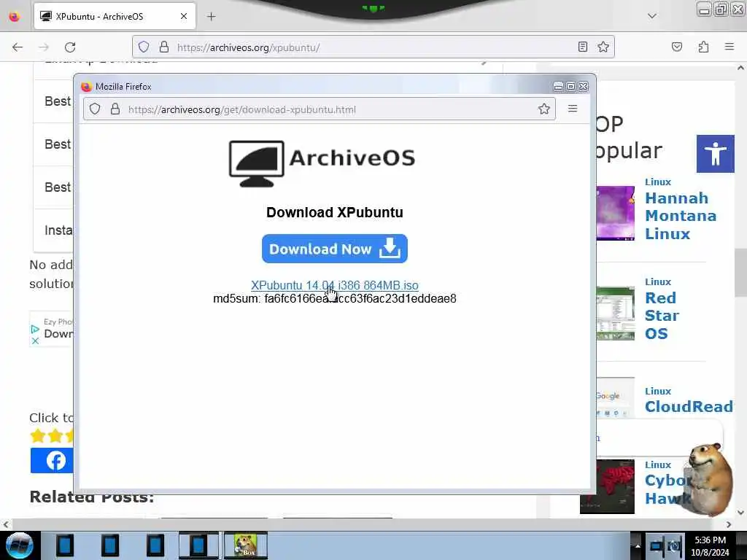747x560 pixels.
Task: Click the vertical scrollbar down arrow
Action: click(x=740, y=513)
